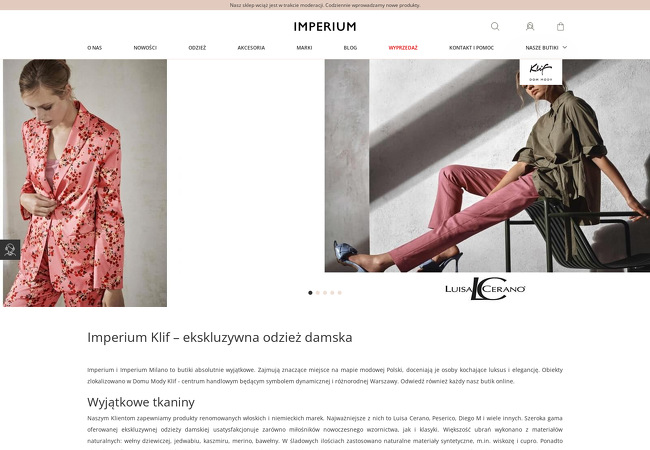Open the NOWOŚCI menu item
Screen dimensions: 650x450
pyautogui.click(x=145, y=48)
